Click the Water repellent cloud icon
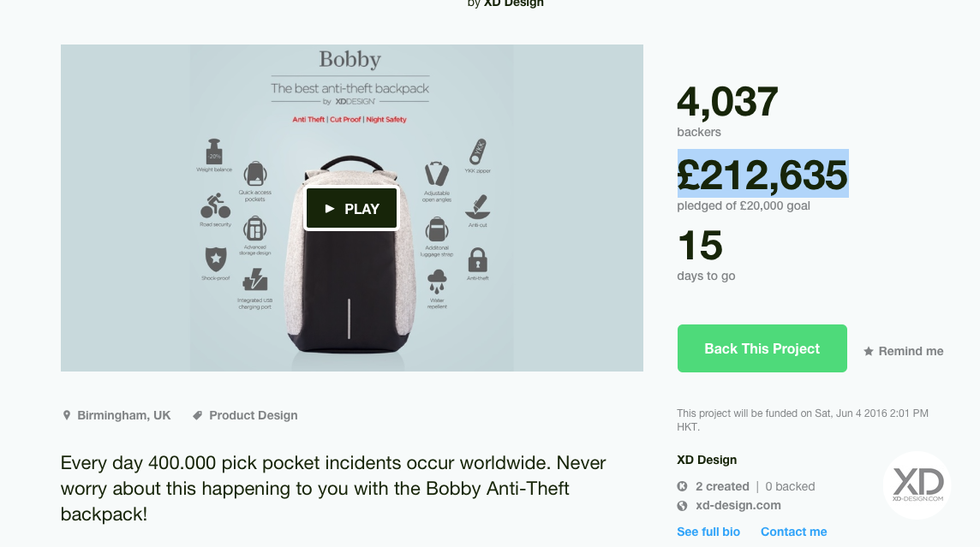This screenshot has width=980, height=547. point(437,282)
